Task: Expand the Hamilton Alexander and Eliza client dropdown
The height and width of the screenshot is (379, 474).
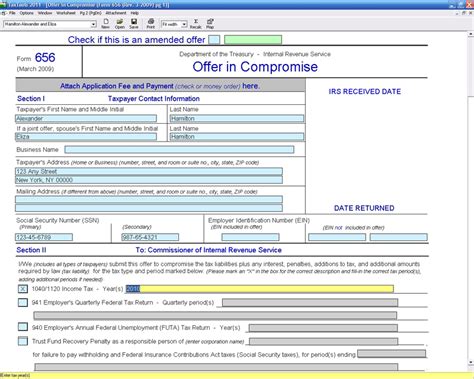Action: tap(93, 24)
